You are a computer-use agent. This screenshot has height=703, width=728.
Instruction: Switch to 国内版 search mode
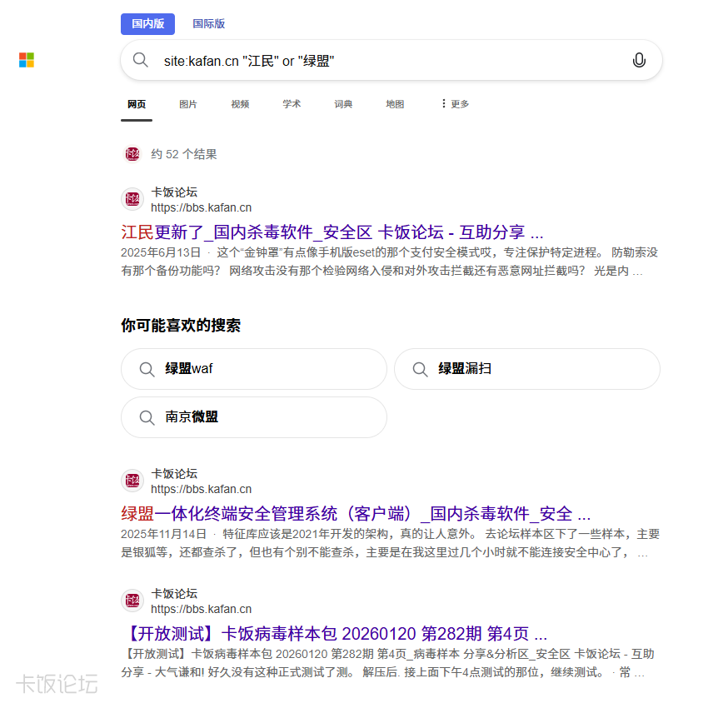pos(147,23)
